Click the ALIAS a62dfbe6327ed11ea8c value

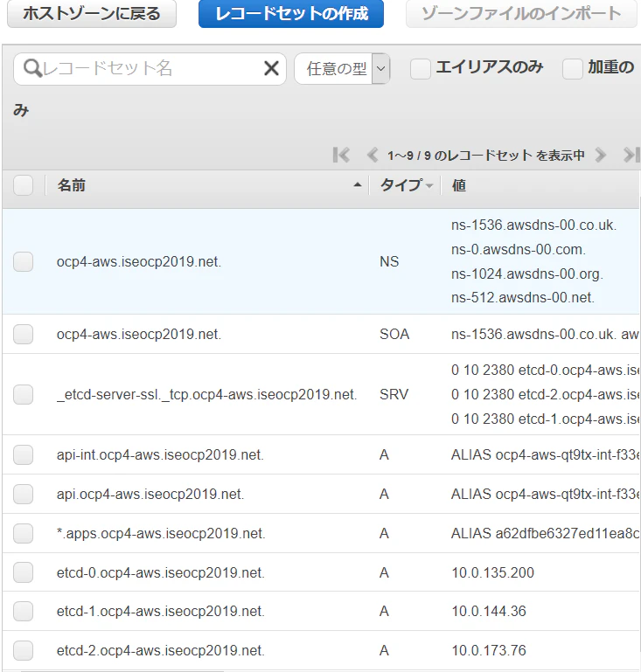(x=545, y=533)
